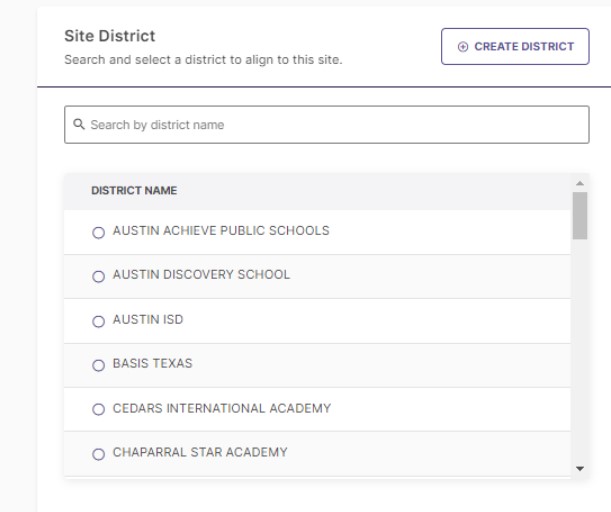Select Cedars International Academy radio button
611x512 pixels.
pyautogui.click(x=99, y=410)
